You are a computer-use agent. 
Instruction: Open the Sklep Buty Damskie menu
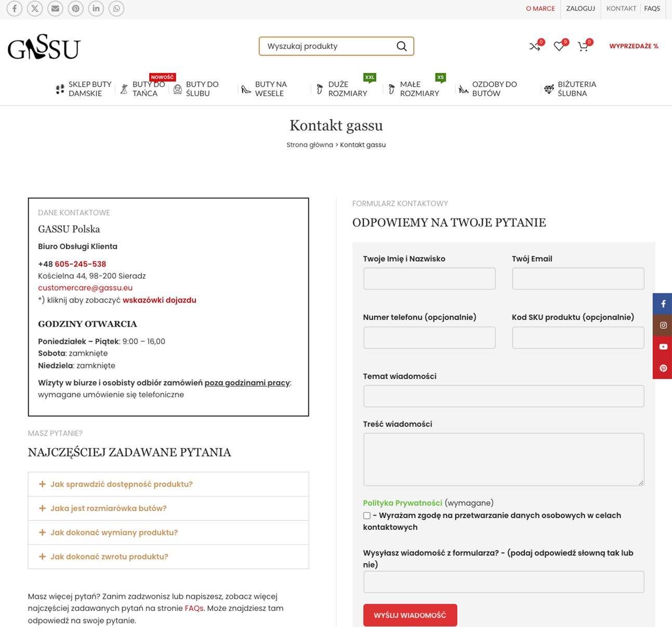90,89
